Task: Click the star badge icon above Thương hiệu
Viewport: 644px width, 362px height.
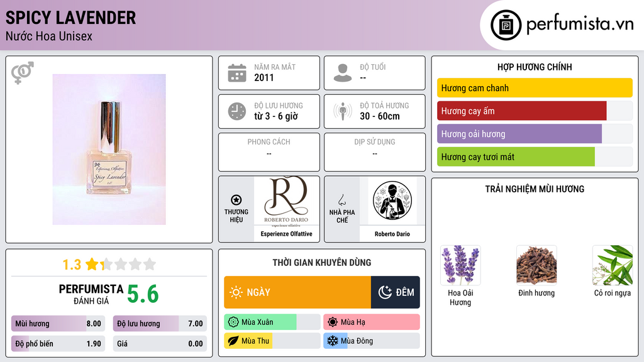Action: tap(236, 200)
